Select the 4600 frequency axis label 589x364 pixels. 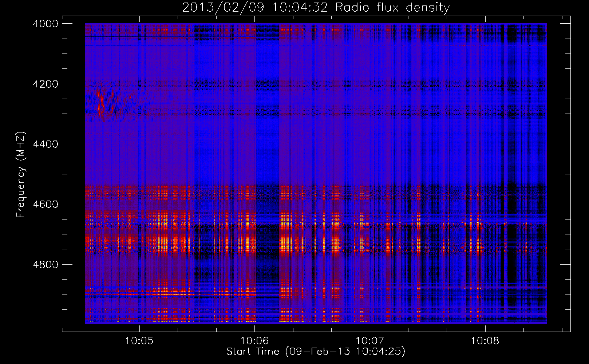point(45,204)
